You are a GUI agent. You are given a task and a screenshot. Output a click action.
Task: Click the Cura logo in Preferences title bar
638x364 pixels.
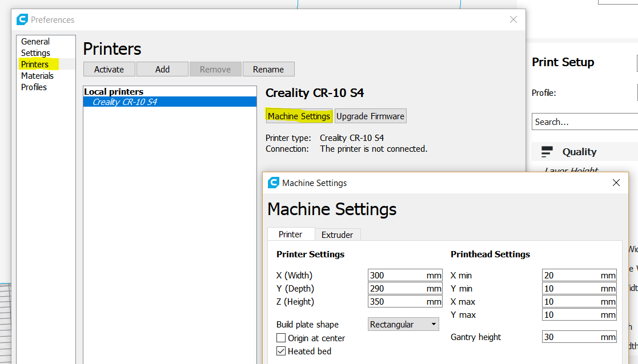tap(22, 19)
